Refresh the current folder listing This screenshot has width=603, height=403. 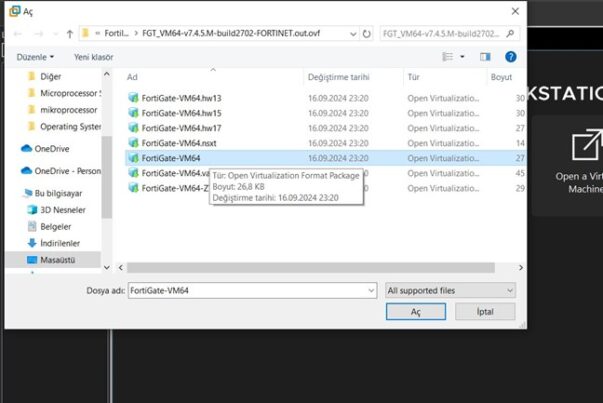367,34
